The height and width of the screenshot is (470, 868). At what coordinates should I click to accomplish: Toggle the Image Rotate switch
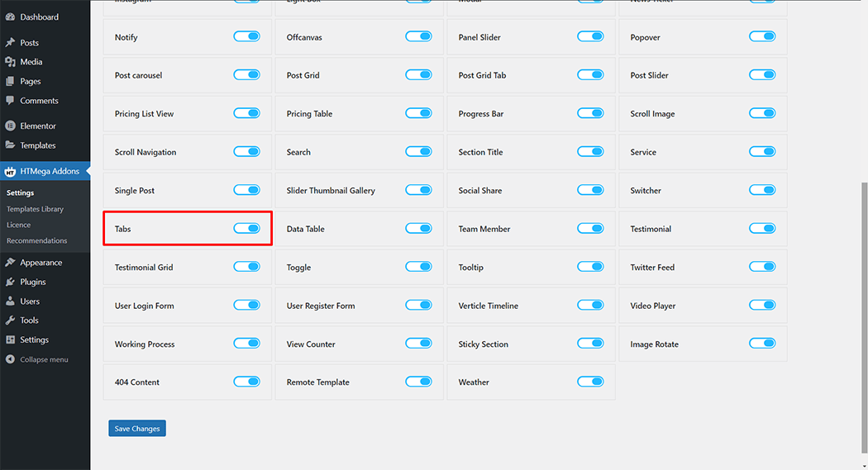coord(762,344)
